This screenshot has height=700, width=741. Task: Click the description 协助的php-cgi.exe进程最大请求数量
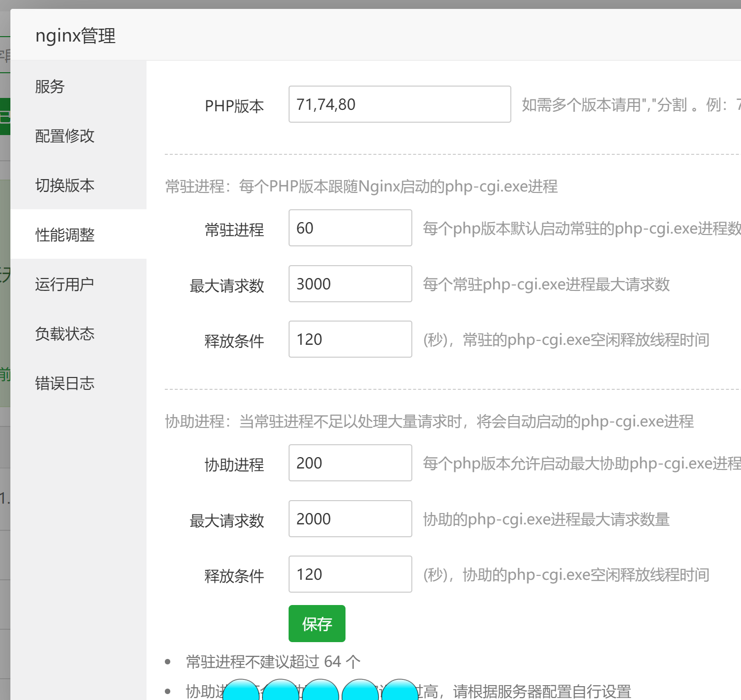tap(546, 519)
